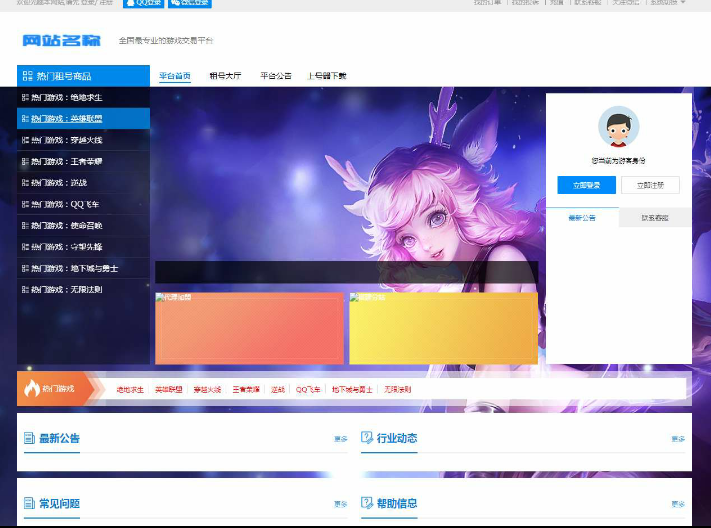This screenshot has height=528, width=711.
Task: Click 更多 next to the 最新公告 section
Action: [341, 439]
